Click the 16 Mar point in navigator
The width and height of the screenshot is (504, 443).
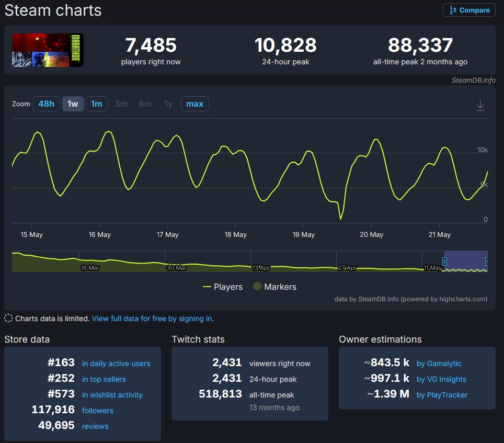tap(90, 268)
